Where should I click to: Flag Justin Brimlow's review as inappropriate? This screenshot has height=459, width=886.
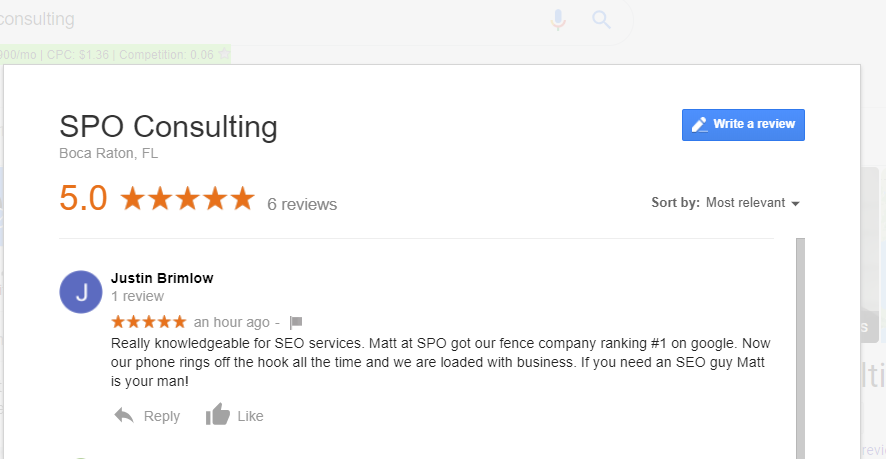[x=296, y=322]
